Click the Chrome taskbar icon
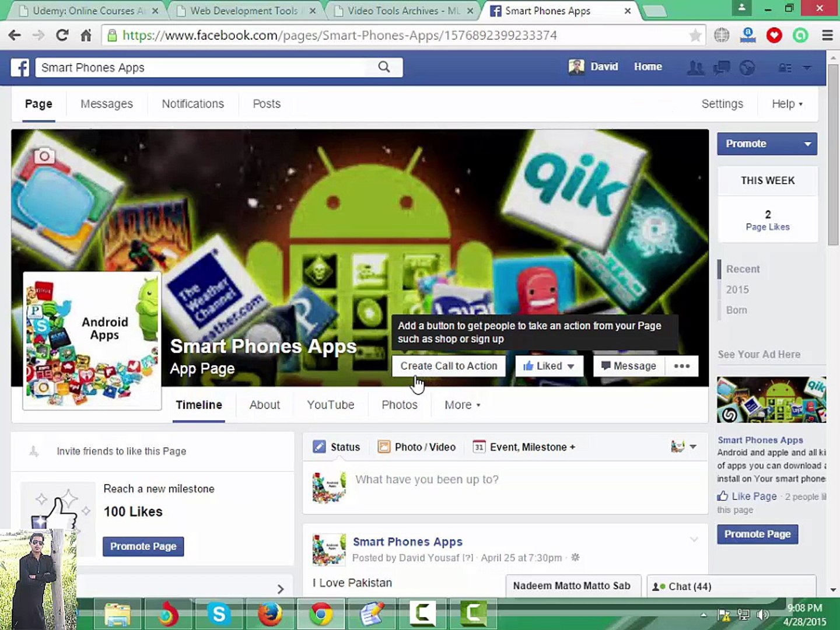Viewport: 840px width, 630px height. click(321, 614)
